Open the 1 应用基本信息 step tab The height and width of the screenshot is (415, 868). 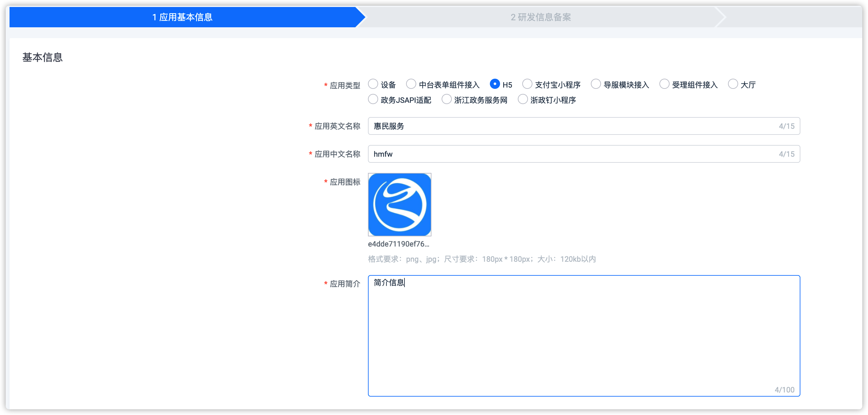(182, 17)
